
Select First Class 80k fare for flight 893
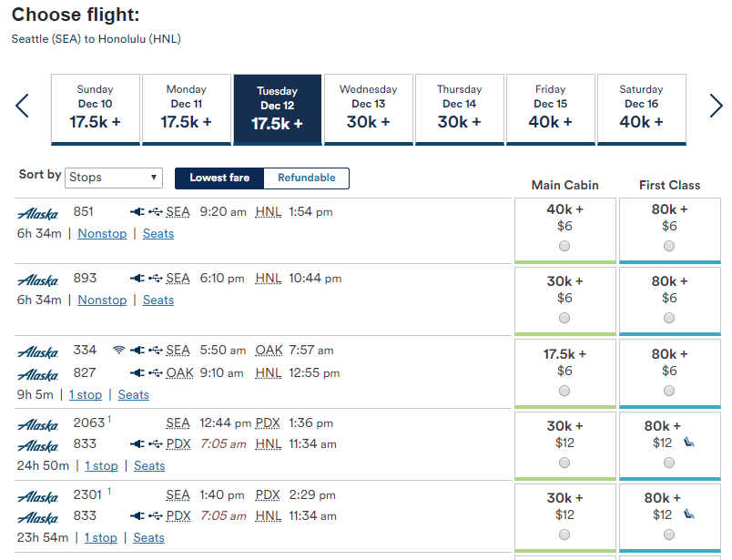[669, 318]
